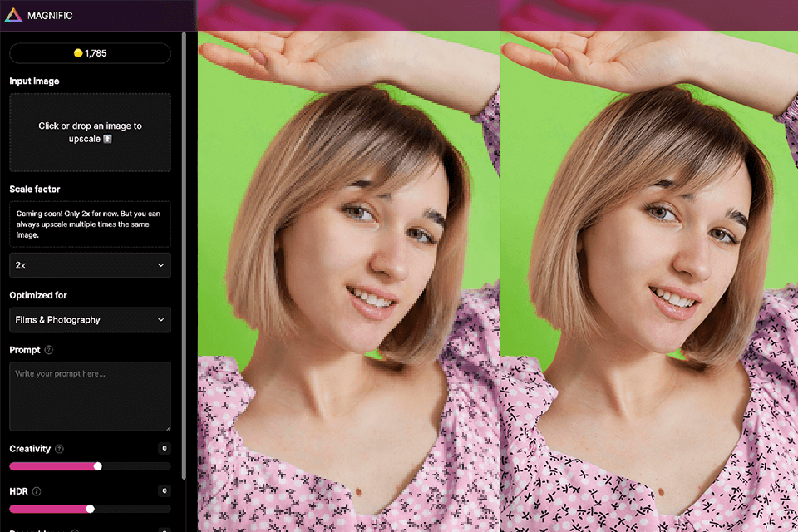Click the Scale factor section label
The height and width of the screenshot is (532, 798).
(x=35, y=189)
